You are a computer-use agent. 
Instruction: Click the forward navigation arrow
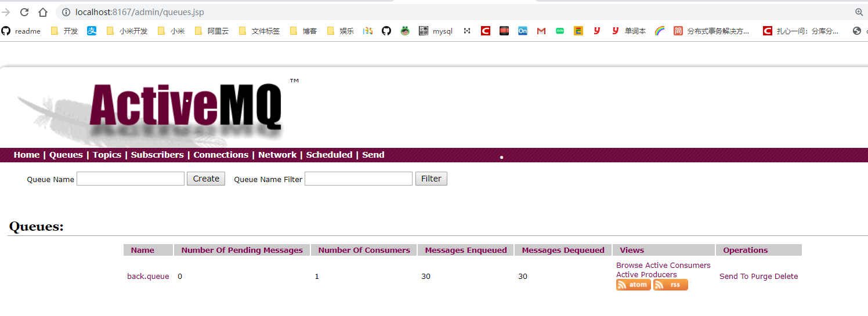coord(6,12)
